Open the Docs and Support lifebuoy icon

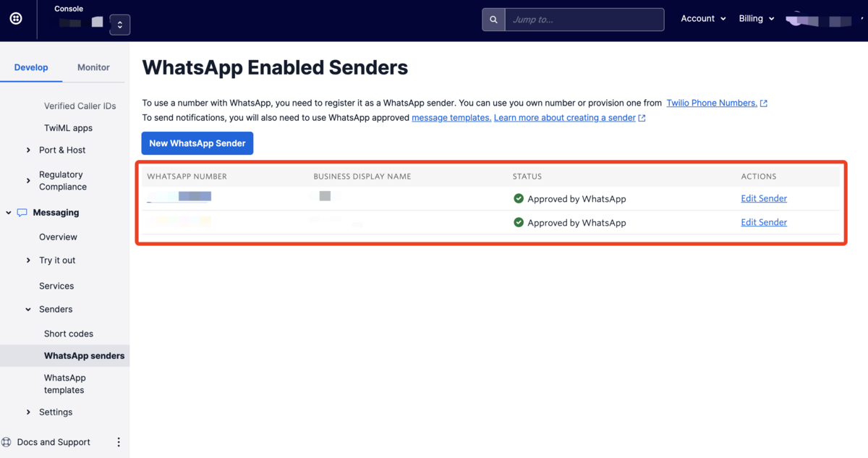point(7,442)
